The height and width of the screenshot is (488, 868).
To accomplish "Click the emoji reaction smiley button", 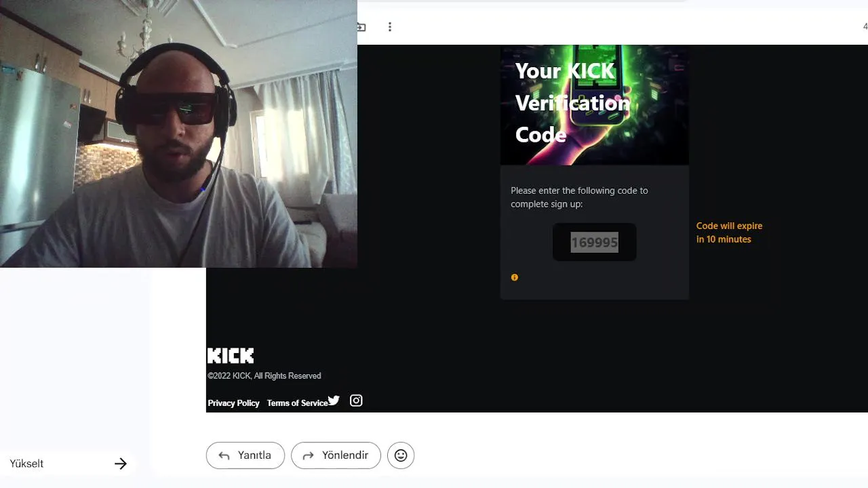I will coord(401,455).
